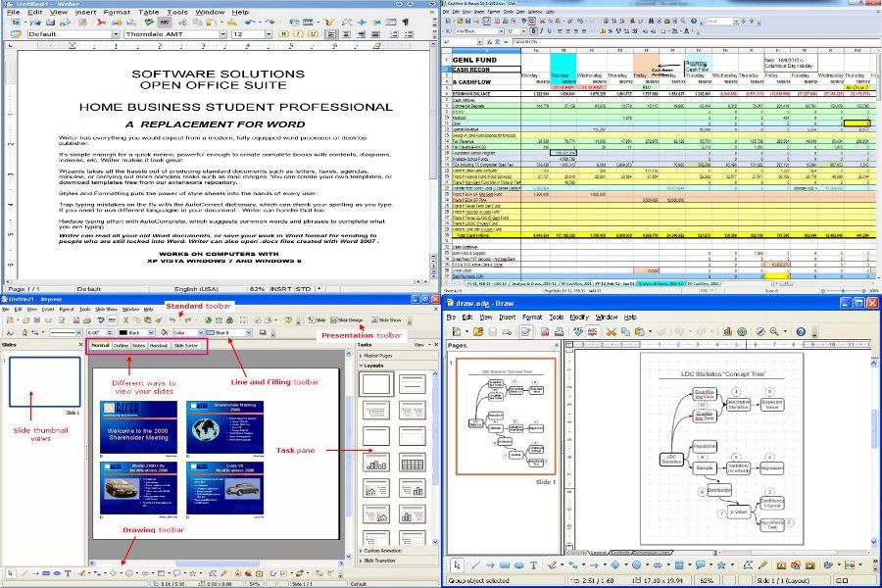Open the Tools menu in Writer
The width and height of the screenshot is (882, 588).
tap(176, 12)
